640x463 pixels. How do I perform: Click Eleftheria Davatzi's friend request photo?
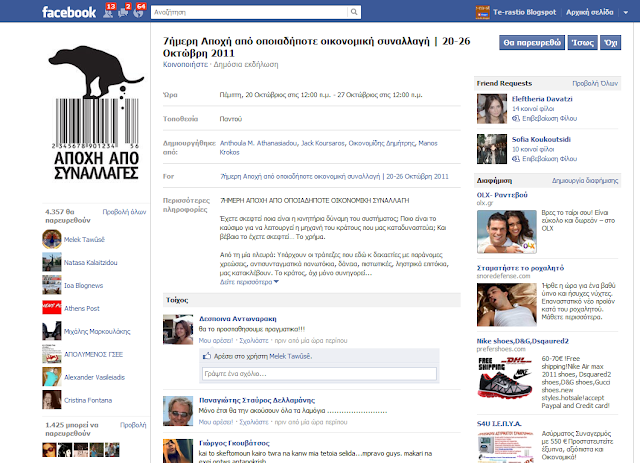click(x=492, y=109)
